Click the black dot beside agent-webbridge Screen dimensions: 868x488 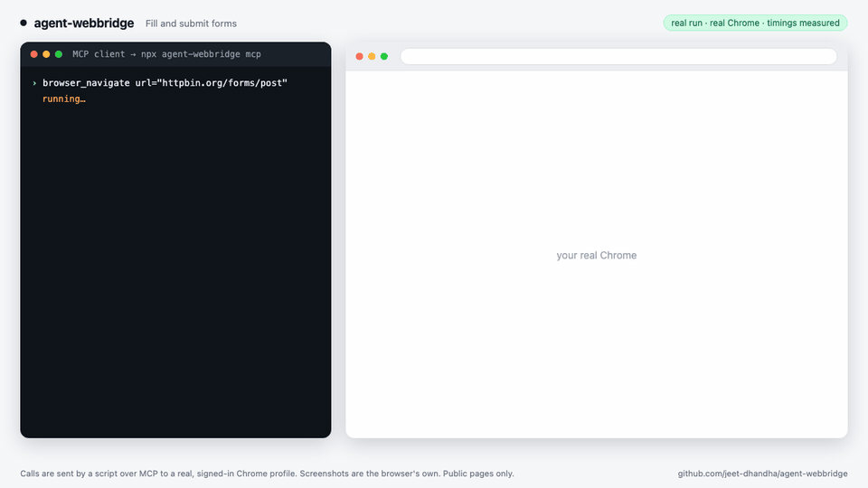coord(24,23)
